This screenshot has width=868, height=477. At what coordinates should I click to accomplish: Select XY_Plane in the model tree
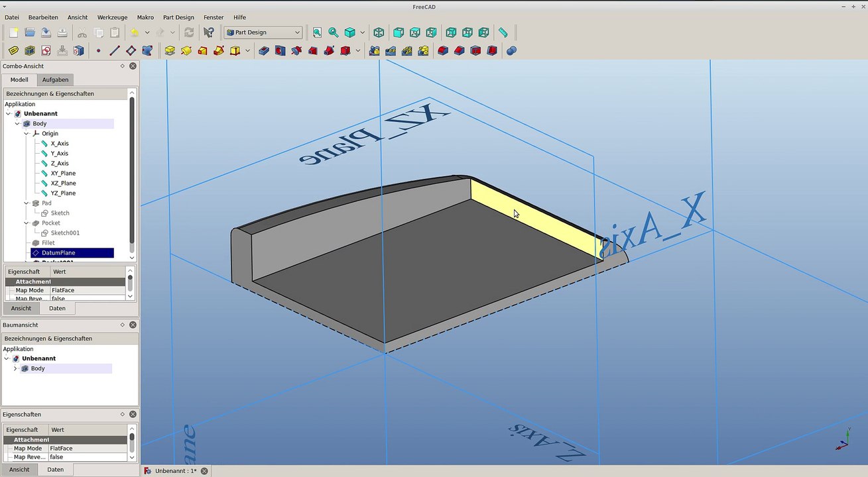[63, 174]
